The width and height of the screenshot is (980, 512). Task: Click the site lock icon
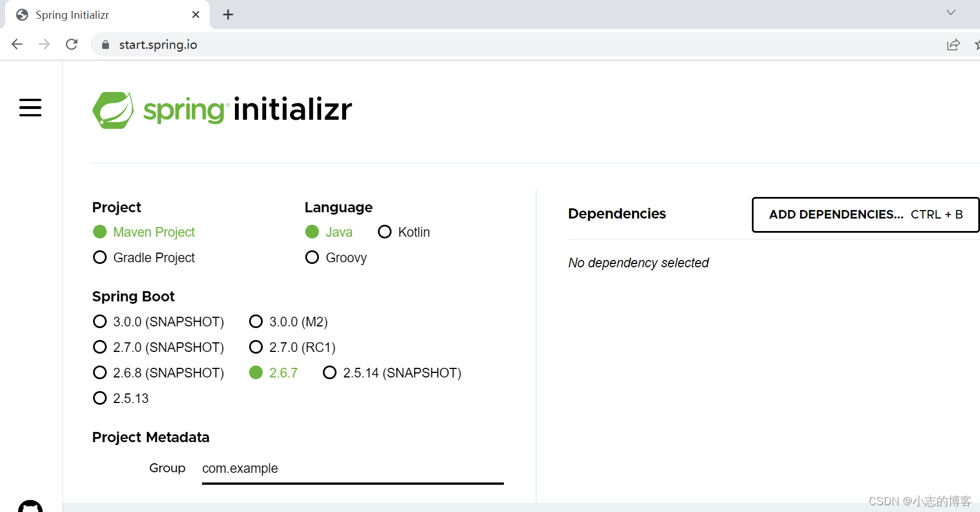(x=105, y=45)
